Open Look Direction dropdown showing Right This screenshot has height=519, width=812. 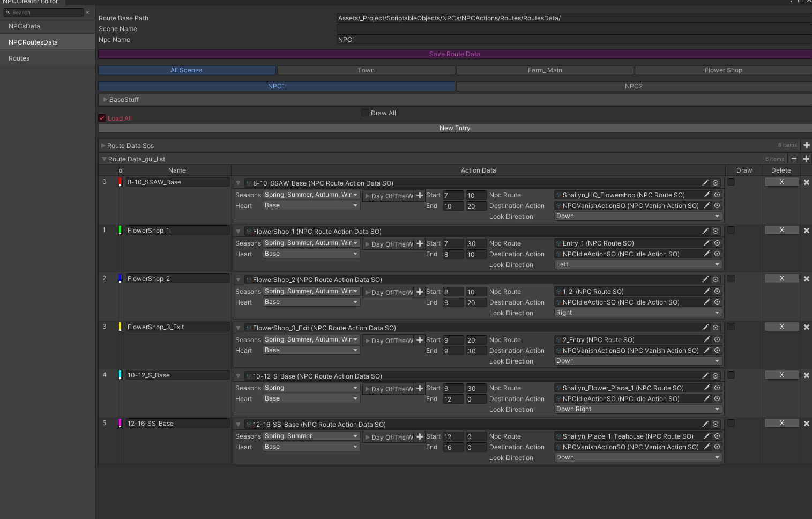(638, 313)
